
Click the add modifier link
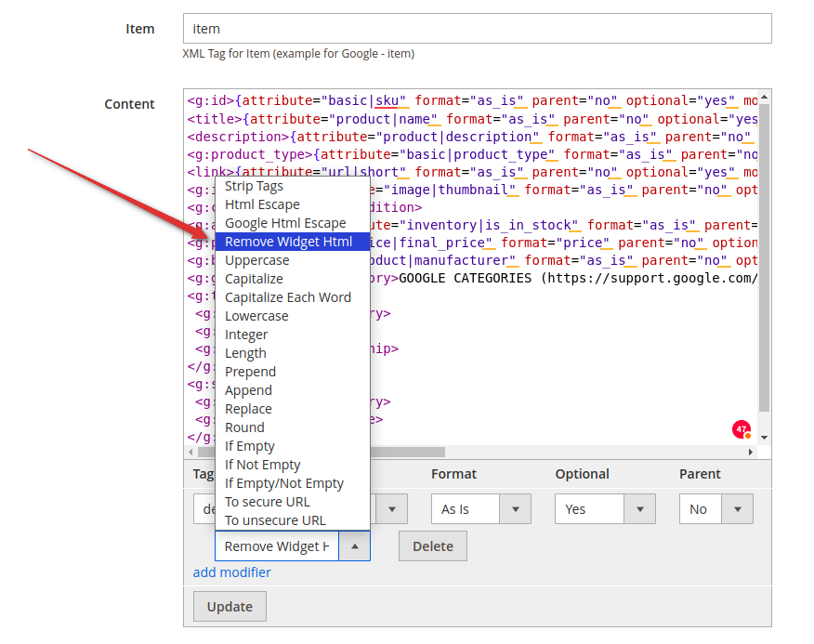pos(232,572)
